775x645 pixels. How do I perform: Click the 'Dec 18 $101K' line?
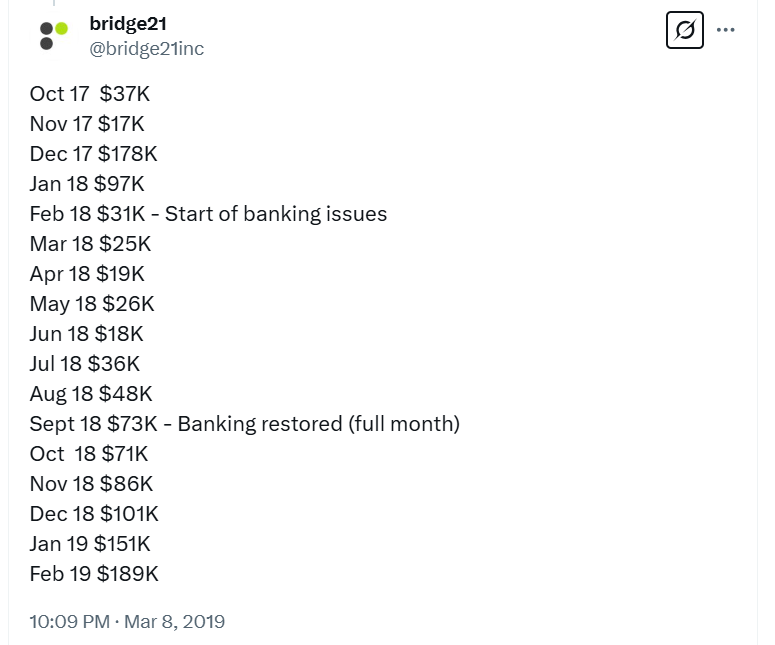tap(94, 514)
